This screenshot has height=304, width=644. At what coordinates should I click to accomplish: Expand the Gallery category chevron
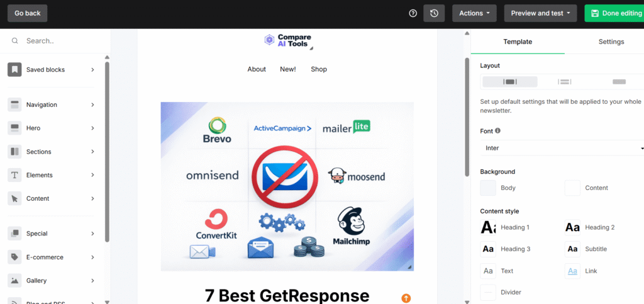pos(93,281)
